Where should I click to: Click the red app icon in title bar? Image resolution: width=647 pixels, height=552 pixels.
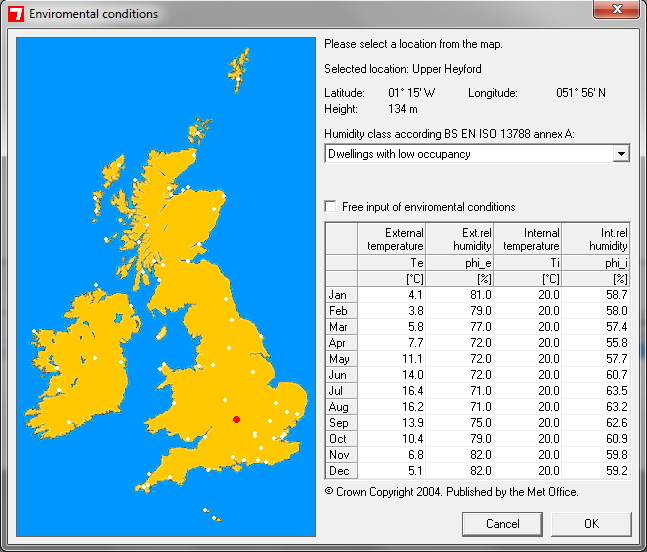16,14
